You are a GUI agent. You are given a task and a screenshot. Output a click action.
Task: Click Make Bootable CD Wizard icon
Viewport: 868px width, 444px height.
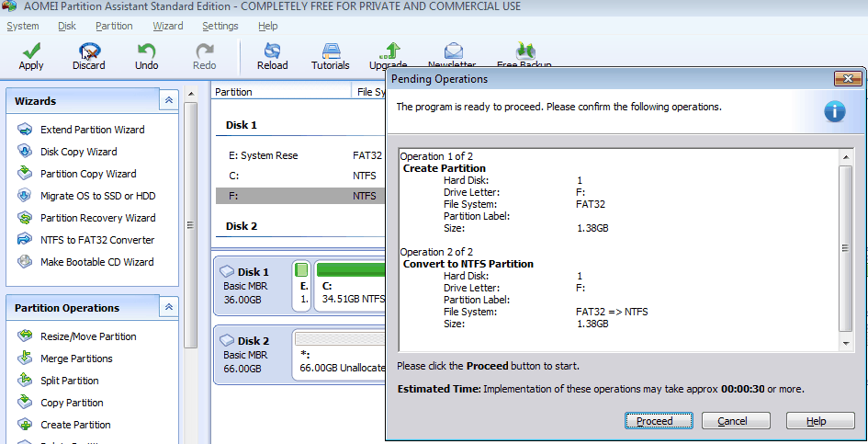(x=25, y=262)
